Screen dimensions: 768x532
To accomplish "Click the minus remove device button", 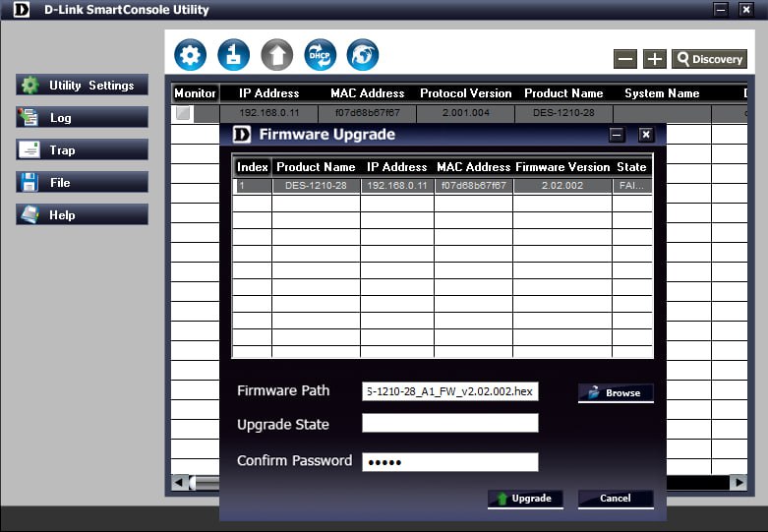I will [x=625, y=59].
